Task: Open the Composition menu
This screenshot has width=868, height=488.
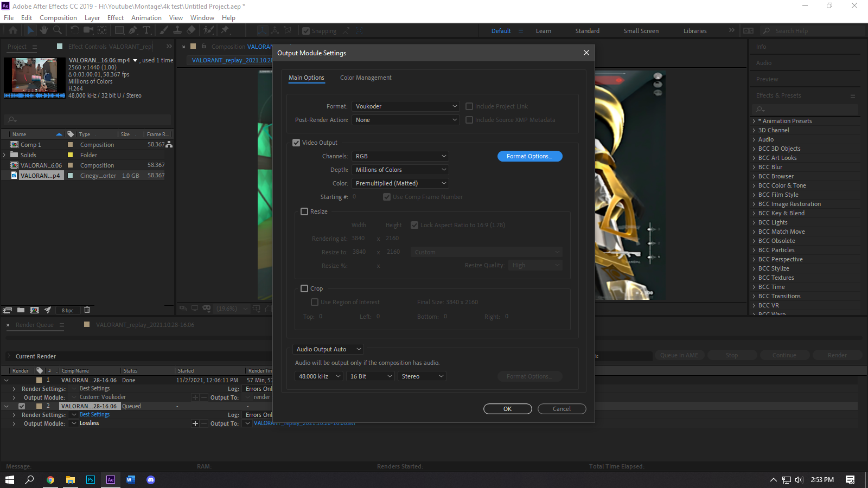Action: pos(58,18)
